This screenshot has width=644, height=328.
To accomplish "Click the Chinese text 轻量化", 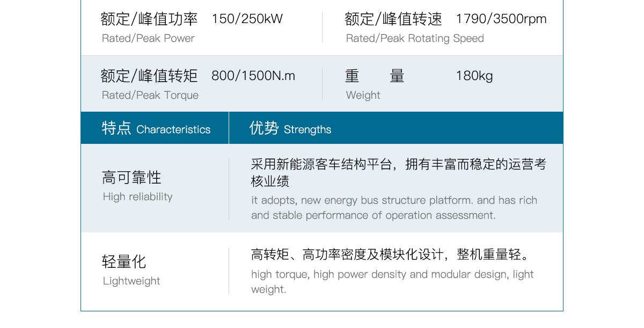I will click(x=124, y=262).
